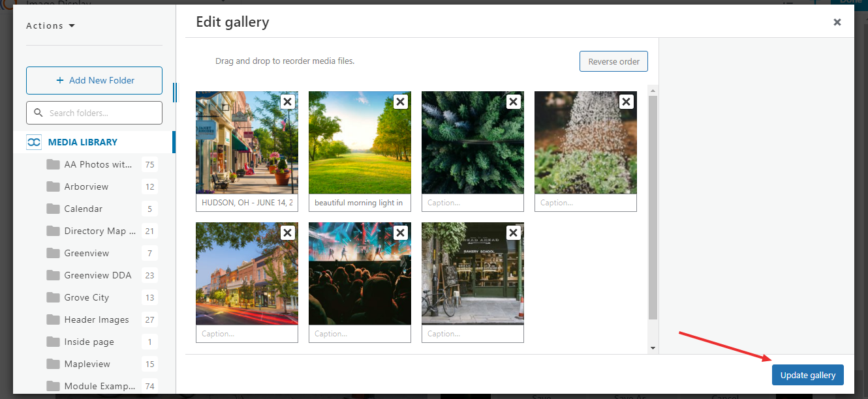Click folder icon beside Arborview
Viewport: 868px width, 399px height.
[x=54, y=186]
